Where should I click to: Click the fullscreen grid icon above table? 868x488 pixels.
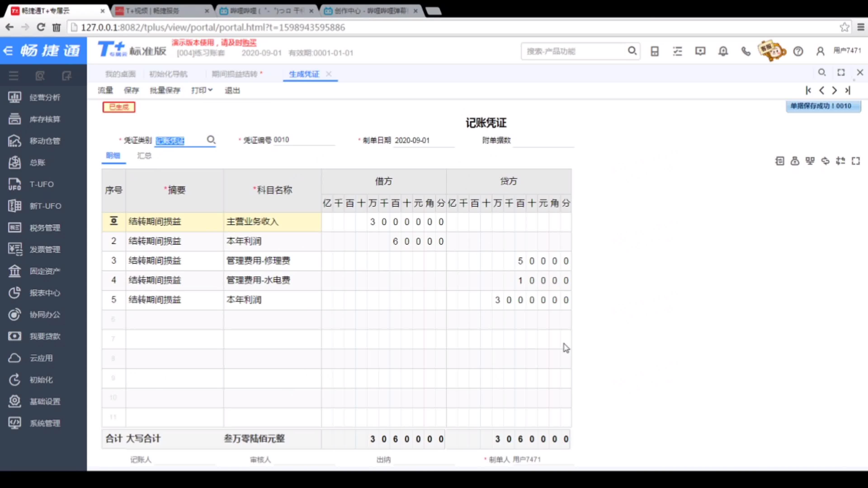tap(856, 161)
